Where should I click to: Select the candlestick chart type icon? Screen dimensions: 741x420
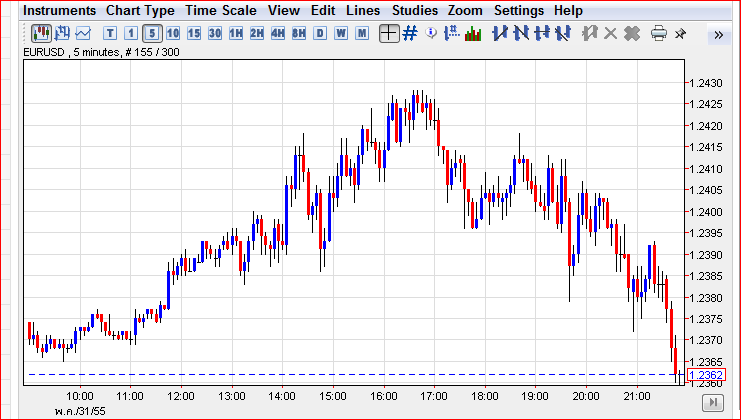coord(41,34)
